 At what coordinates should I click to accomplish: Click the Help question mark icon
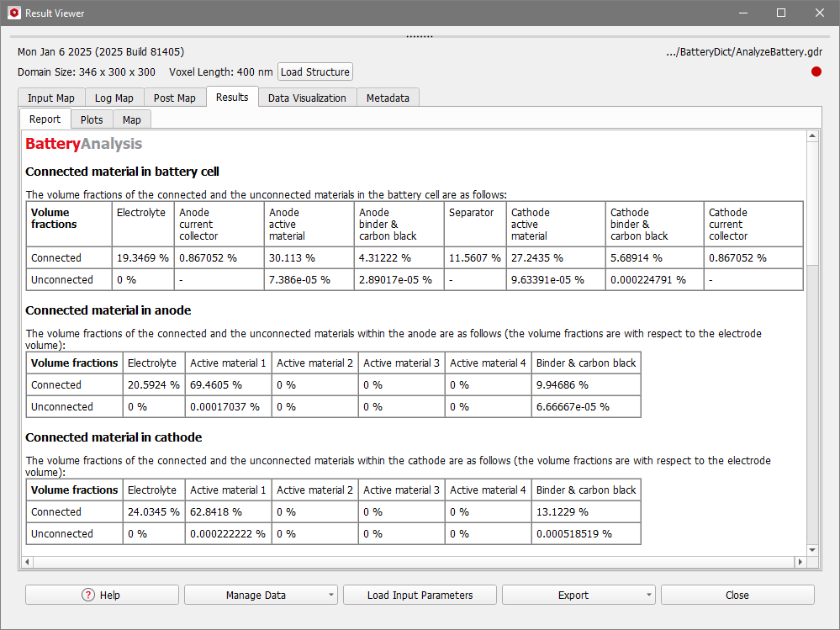[87, 595]
